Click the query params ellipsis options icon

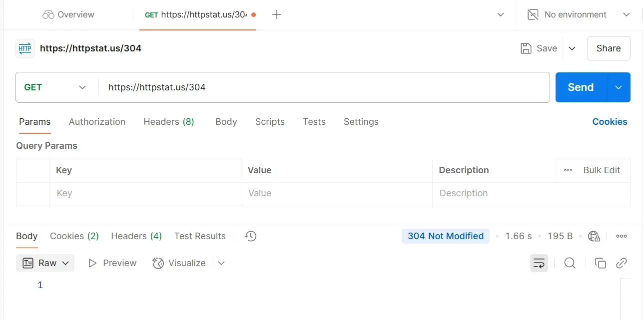click(568, 170)
